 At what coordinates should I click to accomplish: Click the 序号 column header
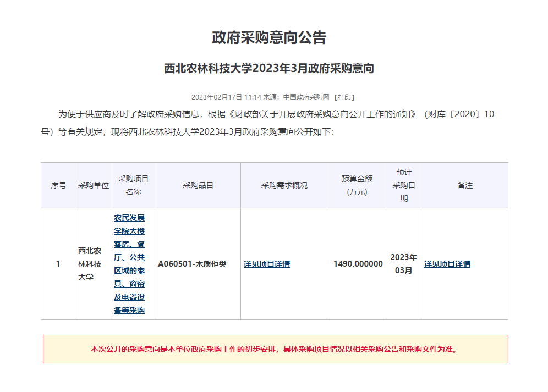(58, 185)
